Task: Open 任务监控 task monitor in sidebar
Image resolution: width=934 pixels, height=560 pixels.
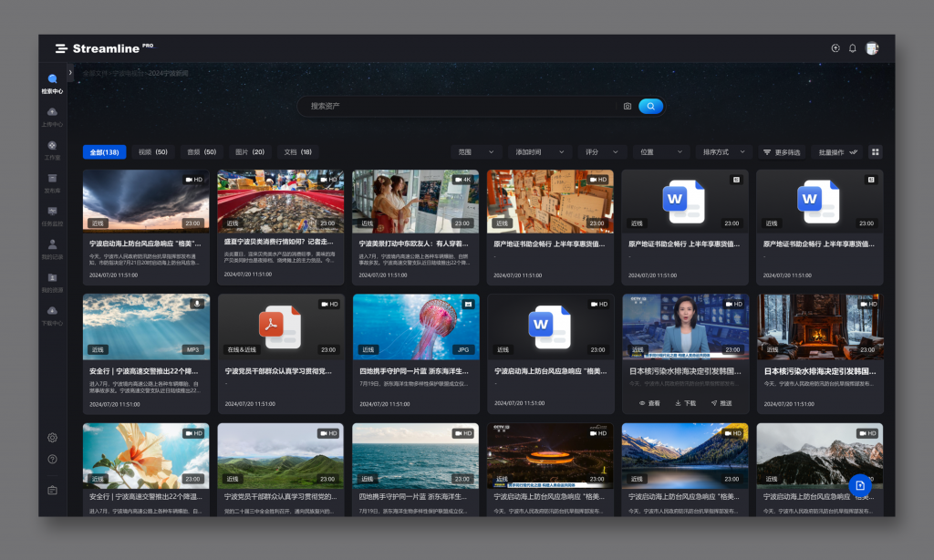Action: tap(52, 215)
